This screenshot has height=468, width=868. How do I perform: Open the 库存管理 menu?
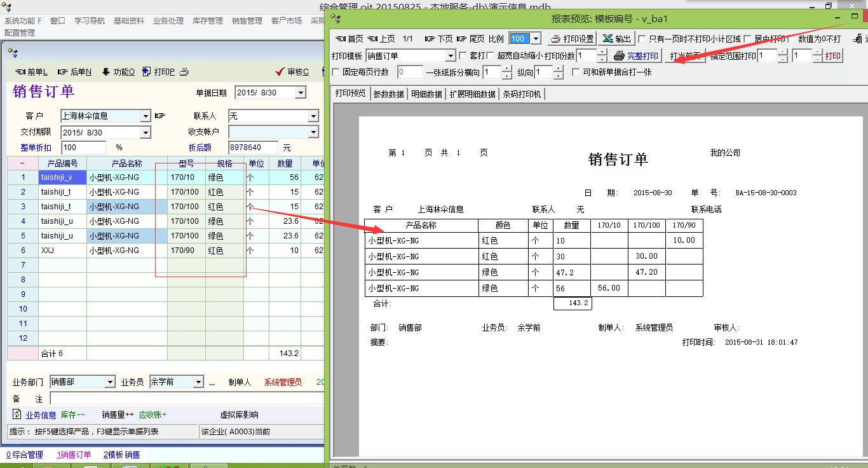(207, 21)
